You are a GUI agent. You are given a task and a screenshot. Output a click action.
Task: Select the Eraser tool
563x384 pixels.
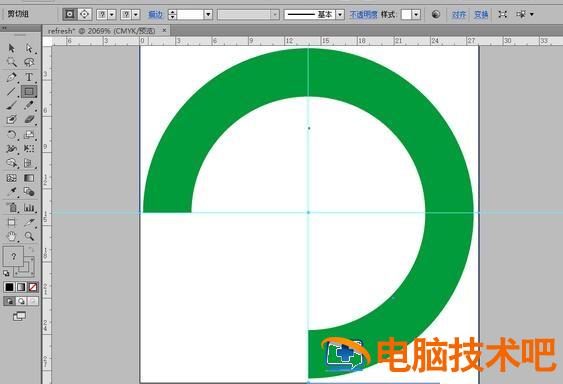click(x=29, y=120)
